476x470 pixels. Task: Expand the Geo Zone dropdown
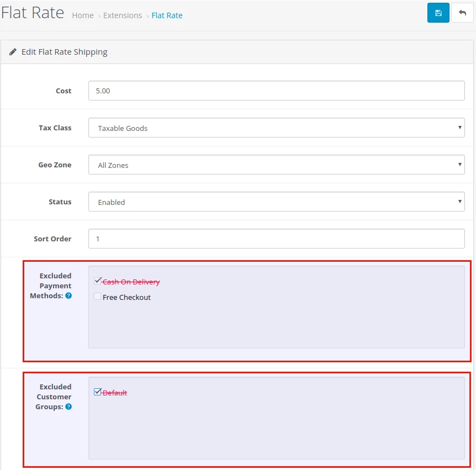pos(276,165)
